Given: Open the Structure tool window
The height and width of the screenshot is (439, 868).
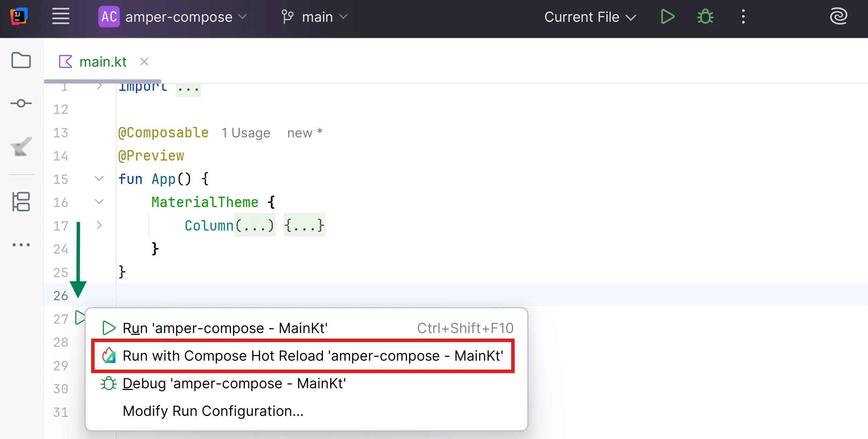Looking at the screenshot, I should [21, 201].
